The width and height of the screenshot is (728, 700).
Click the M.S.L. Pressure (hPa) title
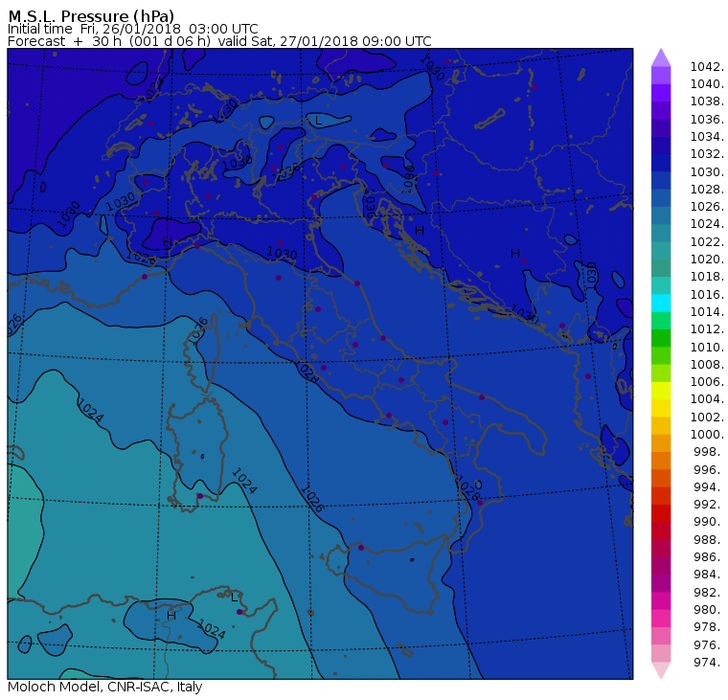click(91, 15)
